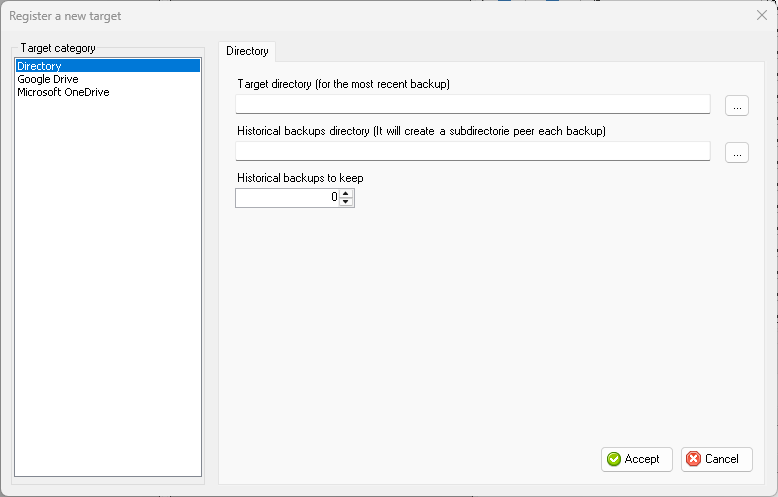Image resolution: width=778 pixels, height=497 pixels.
Task: Click empty area of Target category list
Action: tap(108, 288)
